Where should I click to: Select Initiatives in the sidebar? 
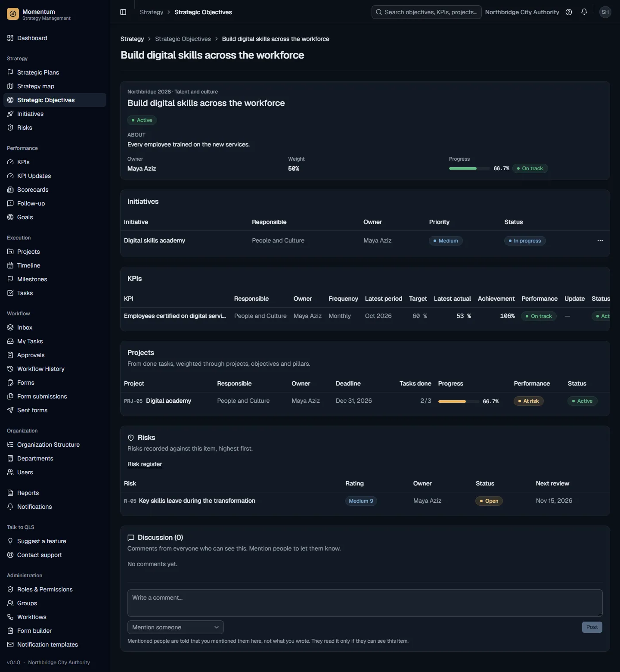click(55, 114)
